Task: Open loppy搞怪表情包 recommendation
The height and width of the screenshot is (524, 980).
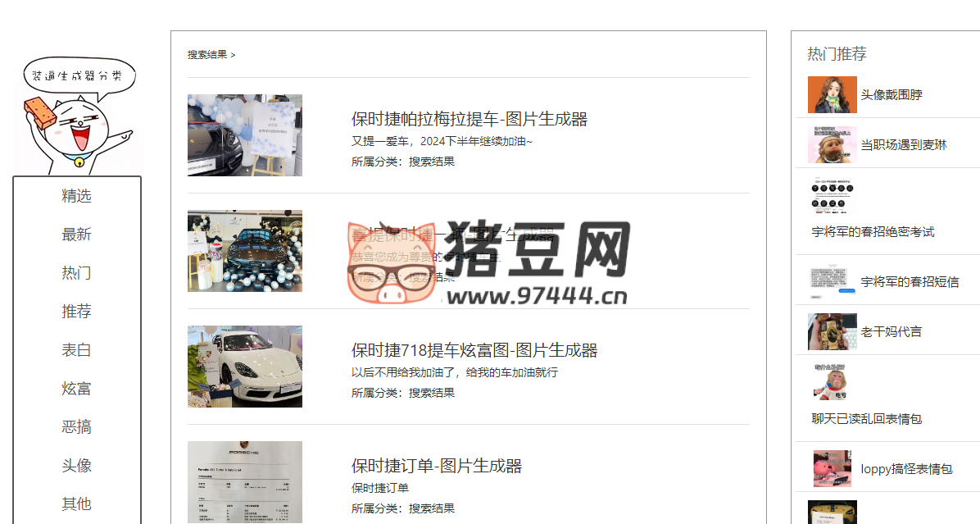Action: [906, 469]
